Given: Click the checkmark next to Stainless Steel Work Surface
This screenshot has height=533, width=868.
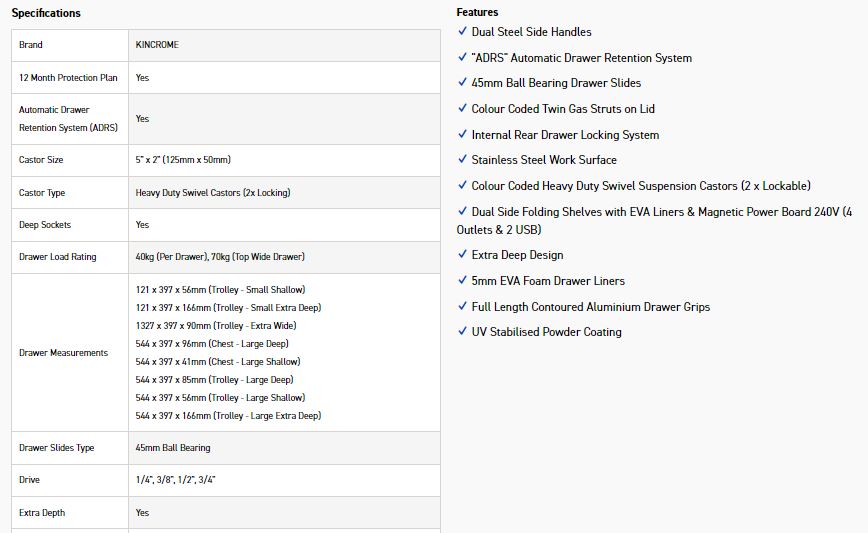Looking at the screenshot, I should (x=462, y=160).
